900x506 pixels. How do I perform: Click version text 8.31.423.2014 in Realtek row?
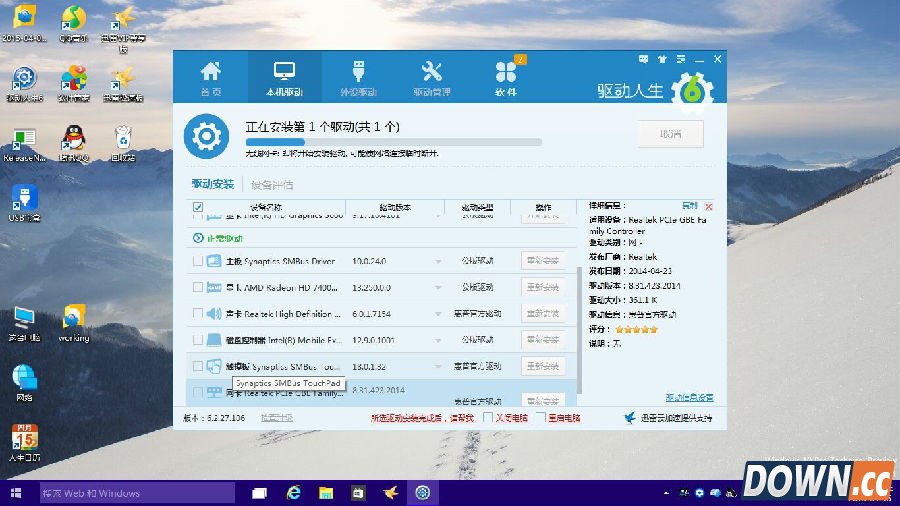[x=378, y=390]
